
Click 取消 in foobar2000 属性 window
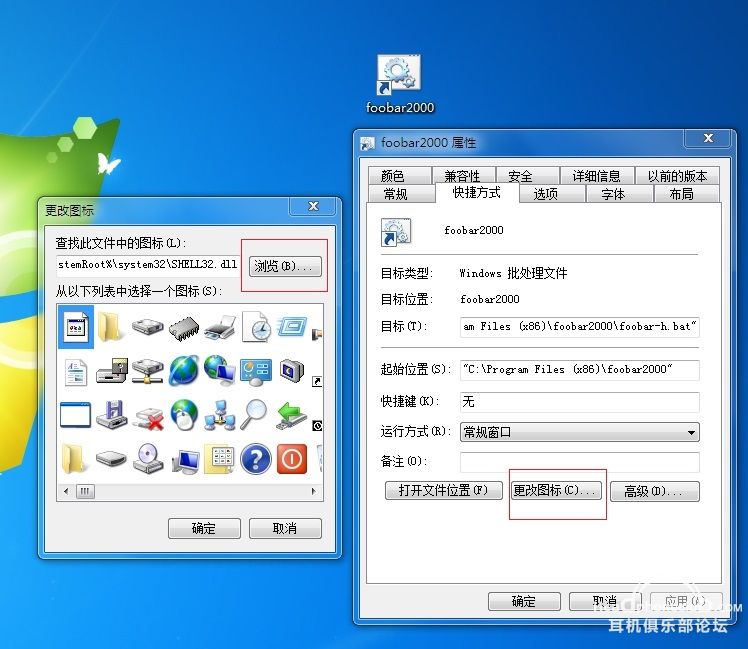tap(605, 601)
